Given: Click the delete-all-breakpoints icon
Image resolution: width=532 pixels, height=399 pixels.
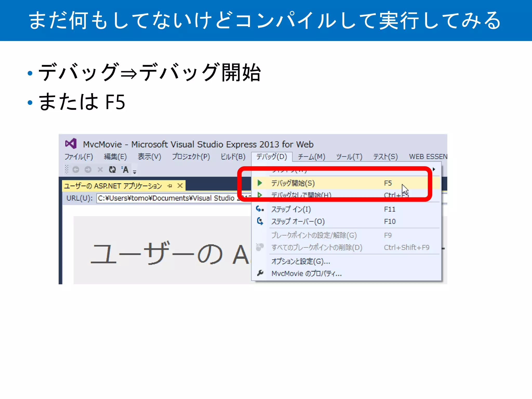Looking at the screenshot, I should 260,247.
